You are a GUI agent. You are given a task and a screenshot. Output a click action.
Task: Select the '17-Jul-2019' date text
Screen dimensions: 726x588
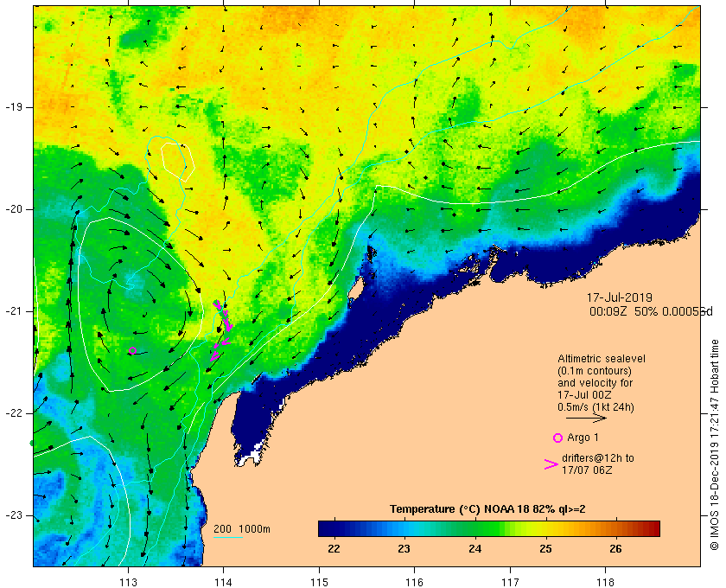[x=619, y=297]
